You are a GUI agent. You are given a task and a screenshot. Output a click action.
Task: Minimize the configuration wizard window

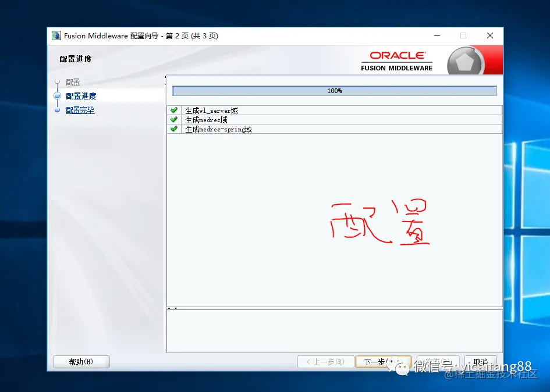(437, 35)
